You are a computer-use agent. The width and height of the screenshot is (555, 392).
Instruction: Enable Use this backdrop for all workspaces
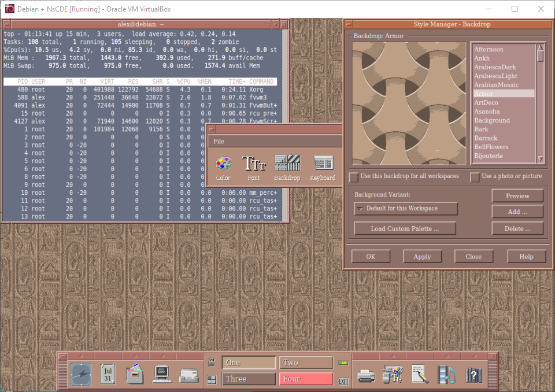[x=354, y=176]
